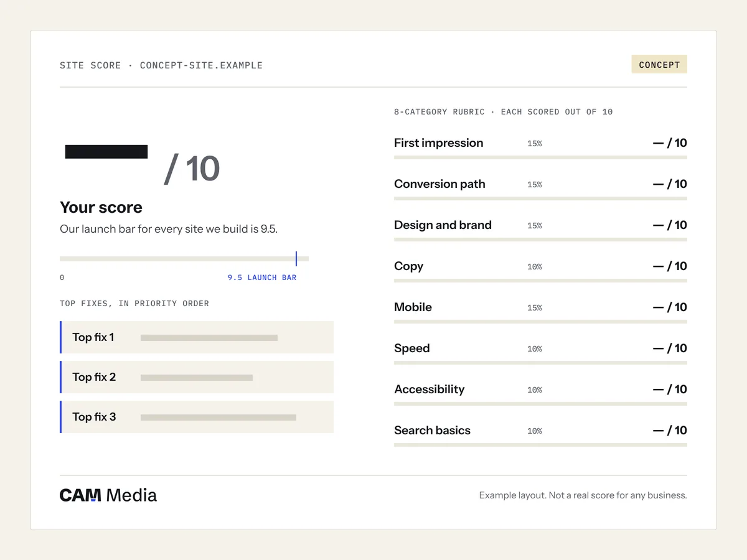The width and height of the screenshot is (747, 560).
Task: Click the First impression category
Action: click(438, 143)
